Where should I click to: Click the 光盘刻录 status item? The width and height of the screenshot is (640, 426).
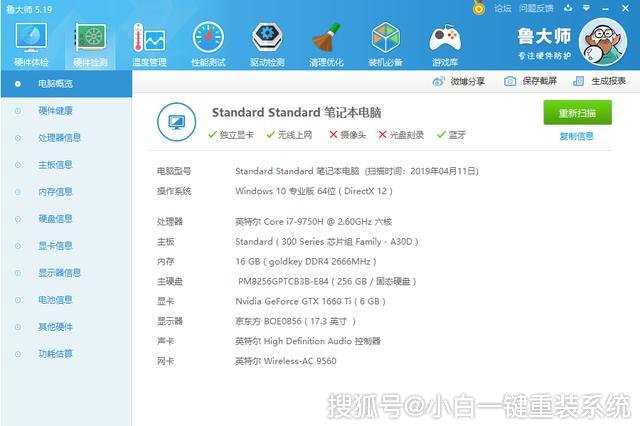pos(401,135)
